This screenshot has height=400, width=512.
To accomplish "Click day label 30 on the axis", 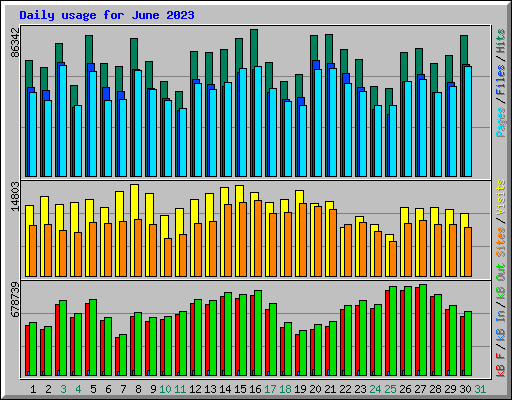I will [x=465, y=389].
